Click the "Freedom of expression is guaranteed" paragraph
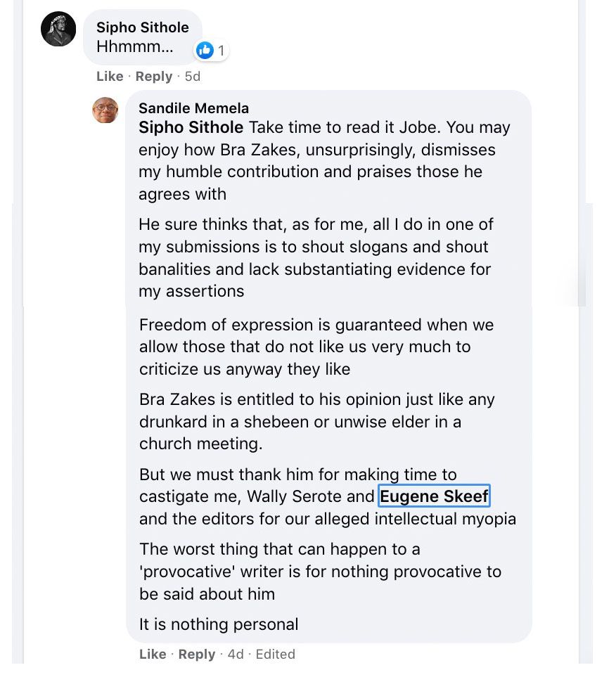616x696 pixels. [316, 347]
